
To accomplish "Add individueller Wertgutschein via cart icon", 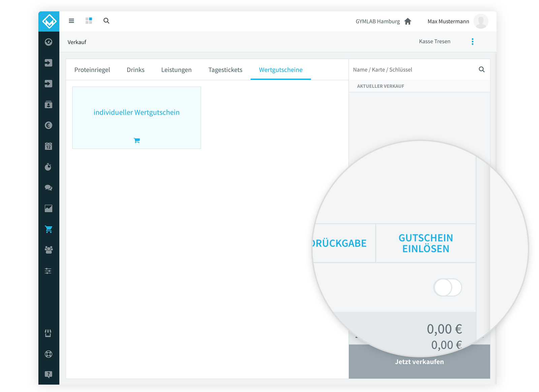I will point(137,140).
